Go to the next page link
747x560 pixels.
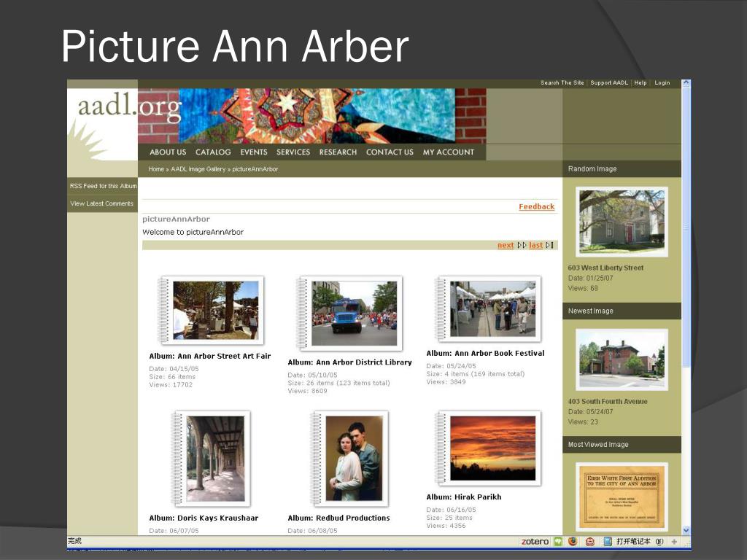(506, 245)
